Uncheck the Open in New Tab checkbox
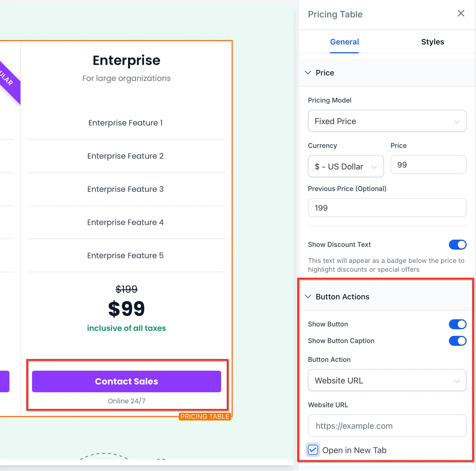This screenshot has height=471, width=476. click(313, 450)
